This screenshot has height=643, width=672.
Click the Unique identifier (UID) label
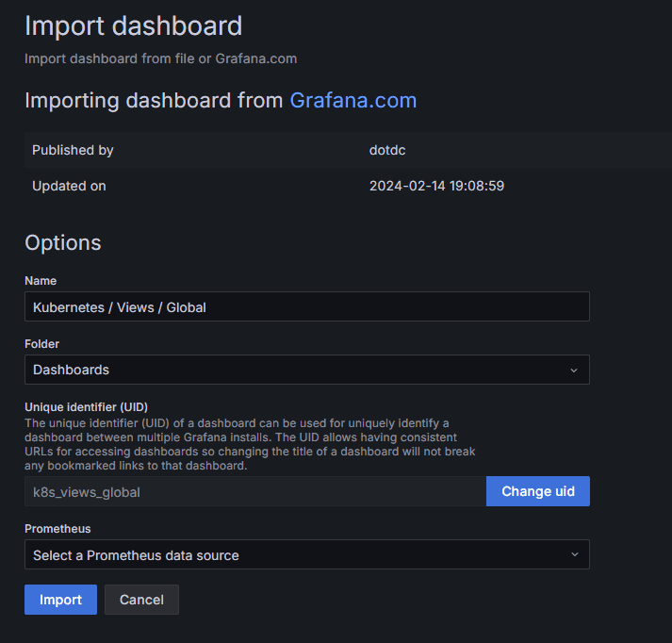click(x=86, y=406)
